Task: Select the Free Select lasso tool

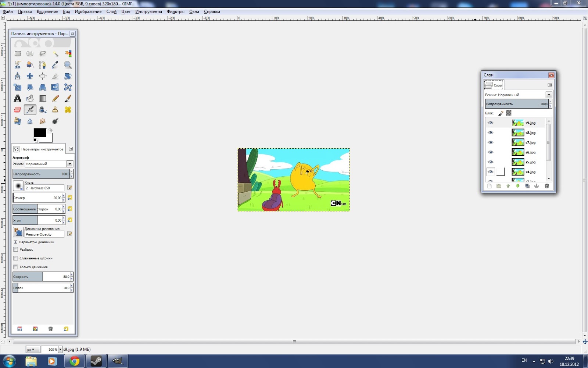Action: (43, 54)
